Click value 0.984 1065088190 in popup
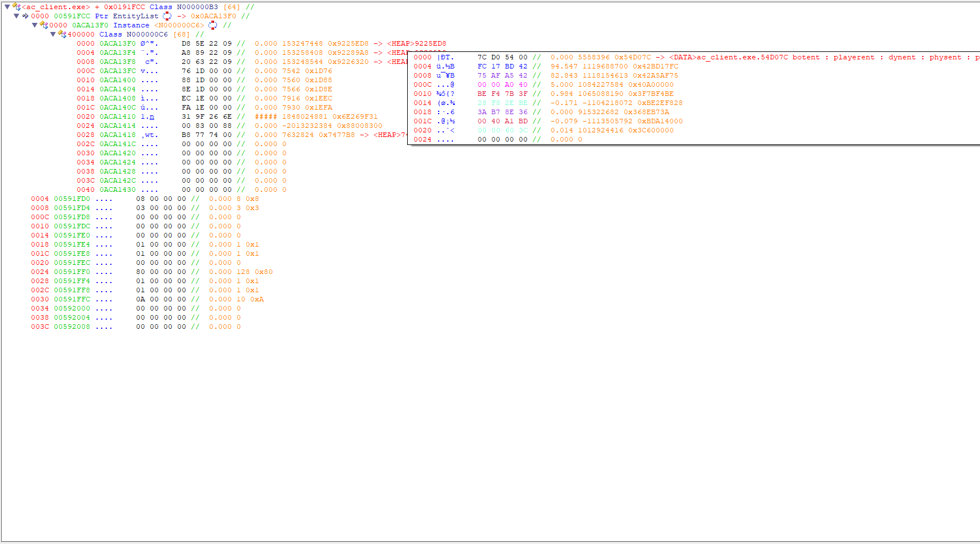This screenshot has width=980, height=544. [x=587, y=94]
